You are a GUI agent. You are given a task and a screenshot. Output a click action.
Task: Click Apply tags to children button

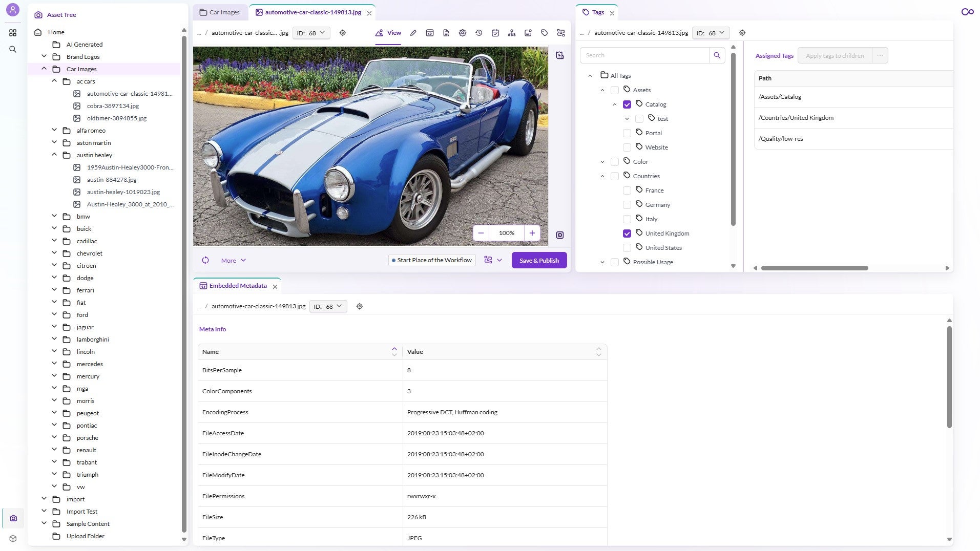click(x=835, y=55)
